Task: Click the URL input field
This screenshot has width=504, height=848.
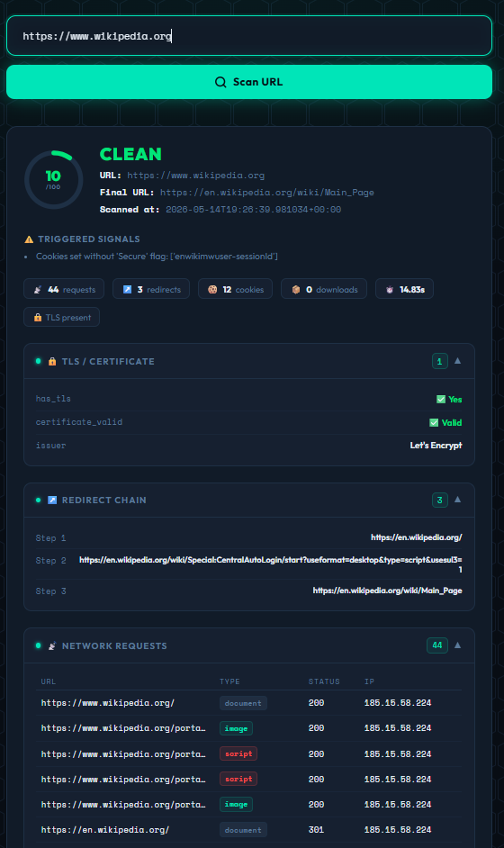Action: point(249,36)
